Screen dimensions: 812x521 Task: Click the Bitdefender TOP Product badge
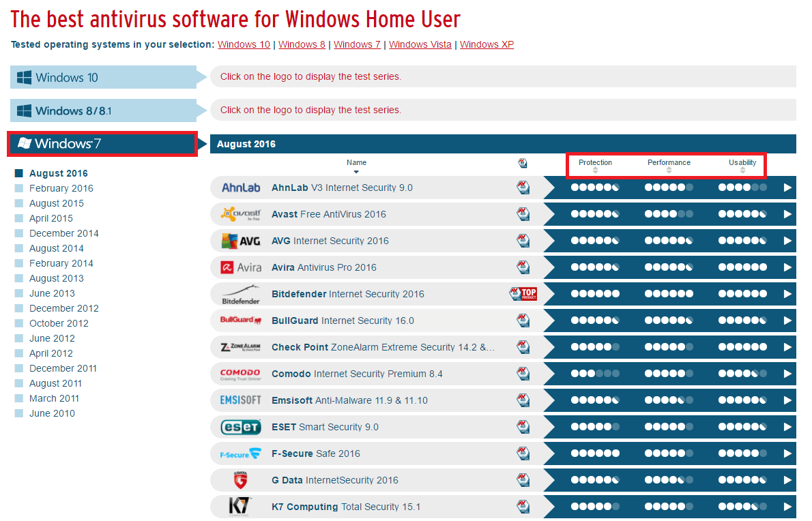523,294
